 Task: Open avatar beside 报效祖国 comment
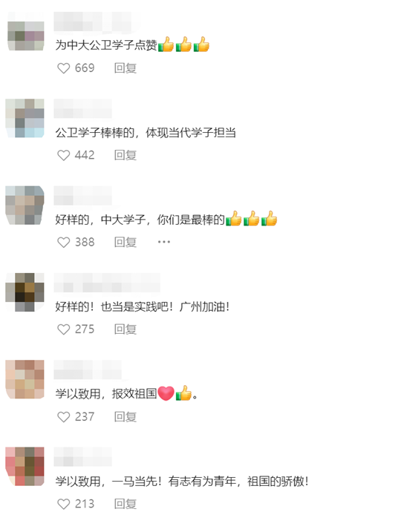pos(25,379)
